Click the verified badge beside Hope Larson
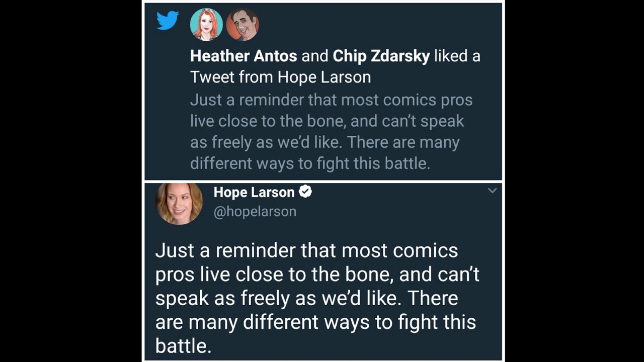This screenshot has width=644, height=362. point(305,192)
